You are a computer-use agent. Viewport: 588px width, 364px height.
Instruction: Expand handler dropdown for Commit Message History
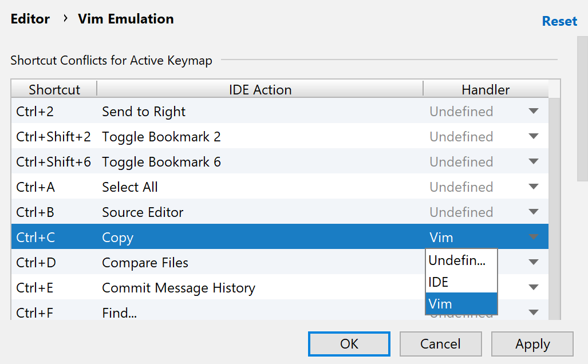tap(534, 288)
